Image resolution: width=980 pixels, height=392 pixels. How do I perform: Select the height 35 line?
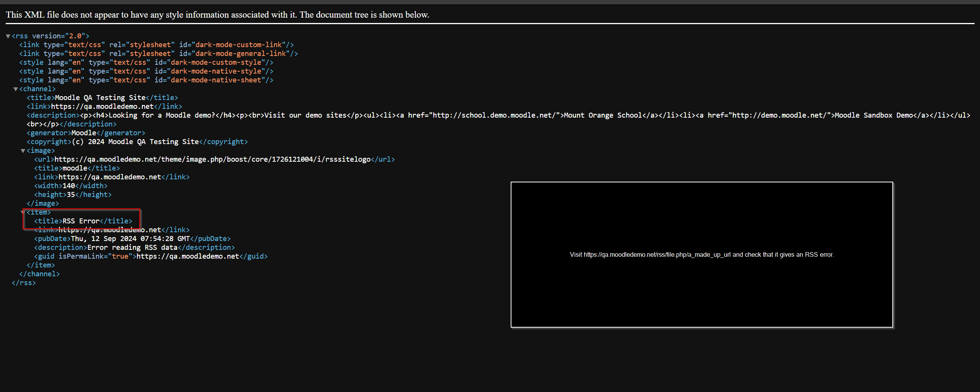click(x=73, y=195)
